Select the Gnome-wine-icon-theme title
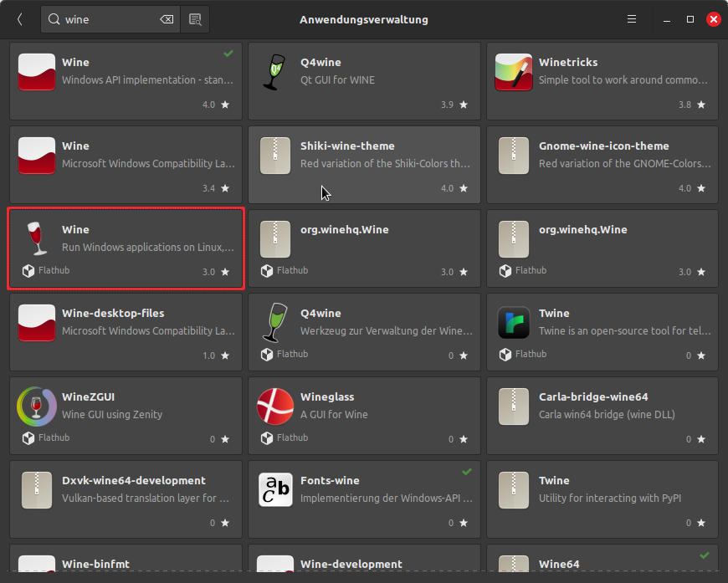The image size is (728, 583). [x=603, y=146]
